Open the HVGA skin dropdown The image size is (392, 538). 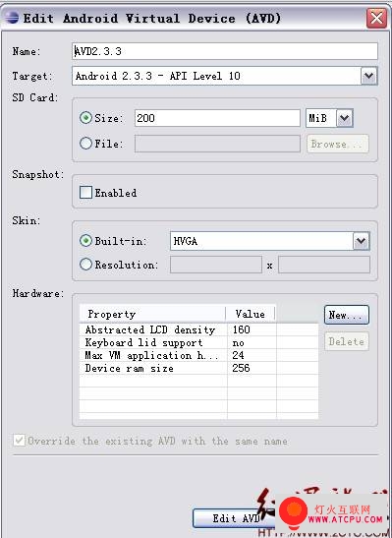click(362, 241)
